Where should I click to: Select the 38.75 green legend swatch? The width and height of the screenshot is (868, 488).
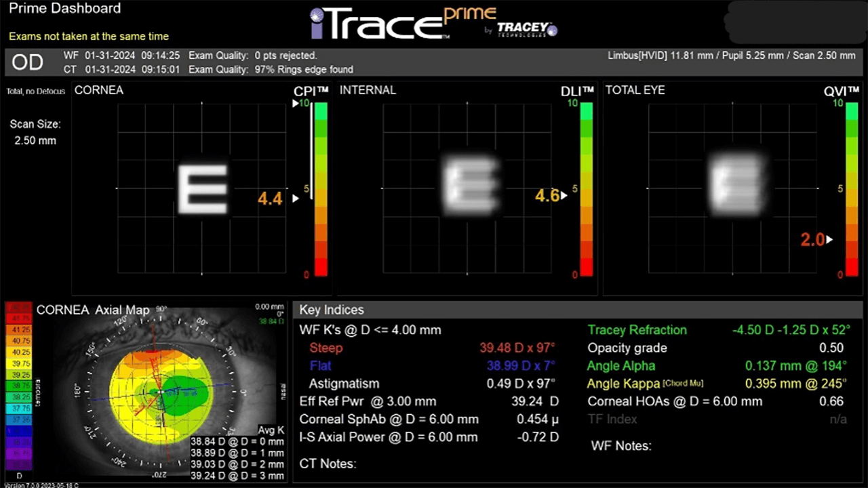point(18,386)
